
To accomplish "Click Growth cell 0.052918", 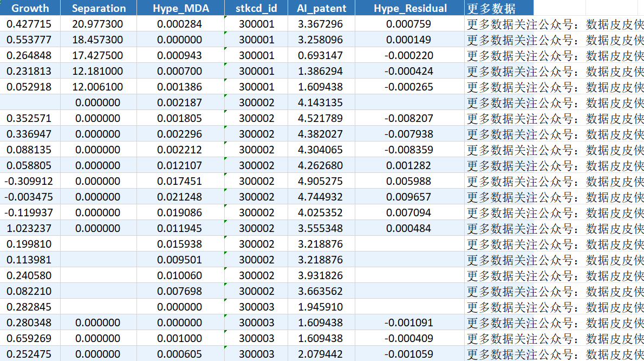I will pos(30,87).
